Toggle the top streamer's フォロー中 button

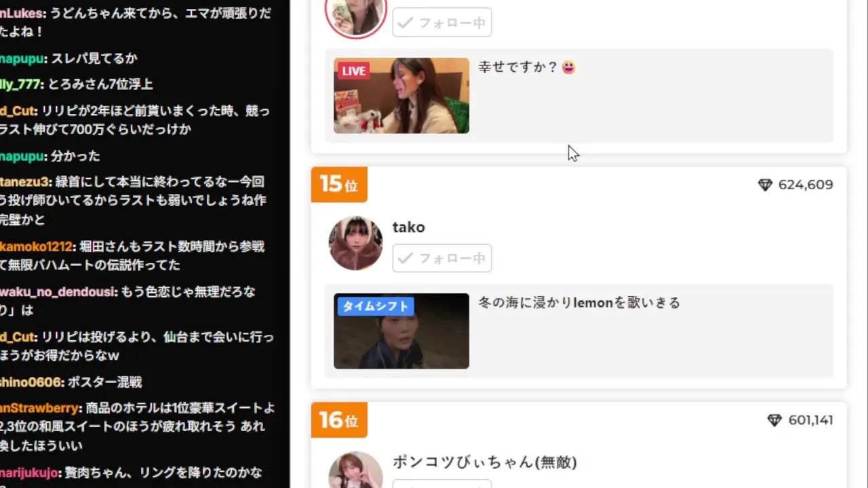[x=442, y=23]
